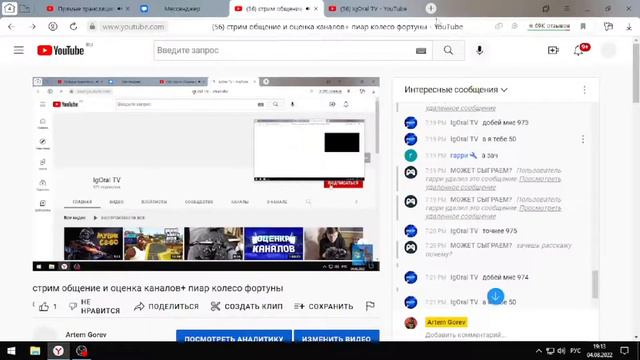Open the home tableau icon at top left

9,8
